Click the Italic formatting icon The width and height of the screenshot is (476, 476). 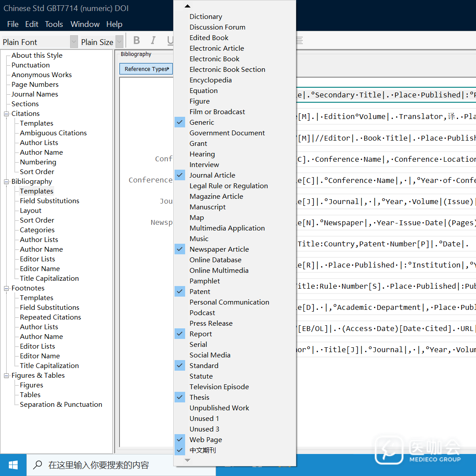[x=153, y=41]
